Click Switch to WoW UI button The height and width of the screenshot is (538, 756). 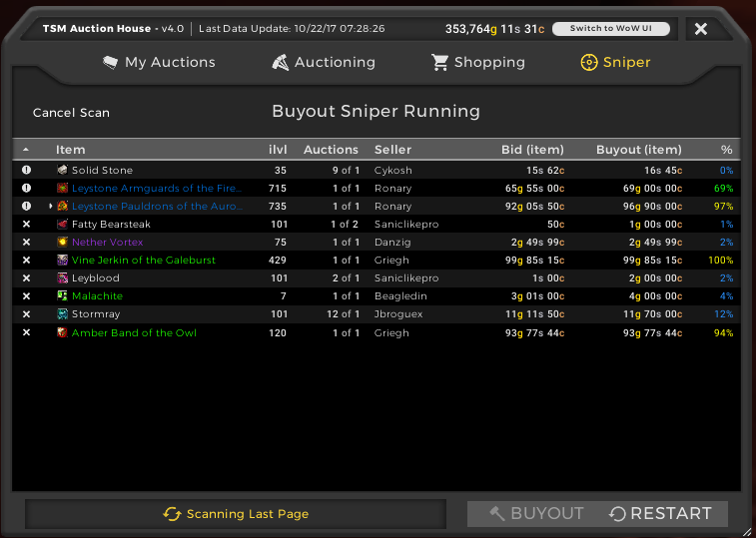pos(611,28)
